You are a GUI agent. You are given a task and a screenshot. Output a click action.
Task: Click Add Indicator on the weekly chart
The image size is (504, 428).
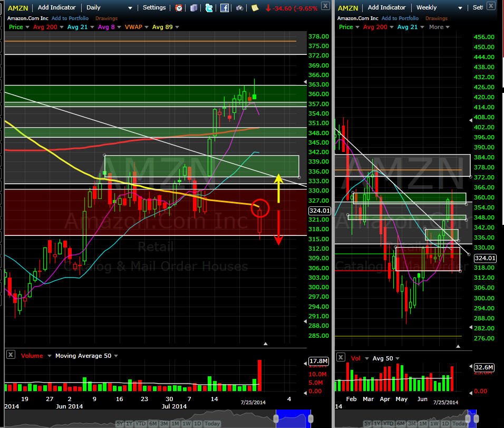coord(386,7)
